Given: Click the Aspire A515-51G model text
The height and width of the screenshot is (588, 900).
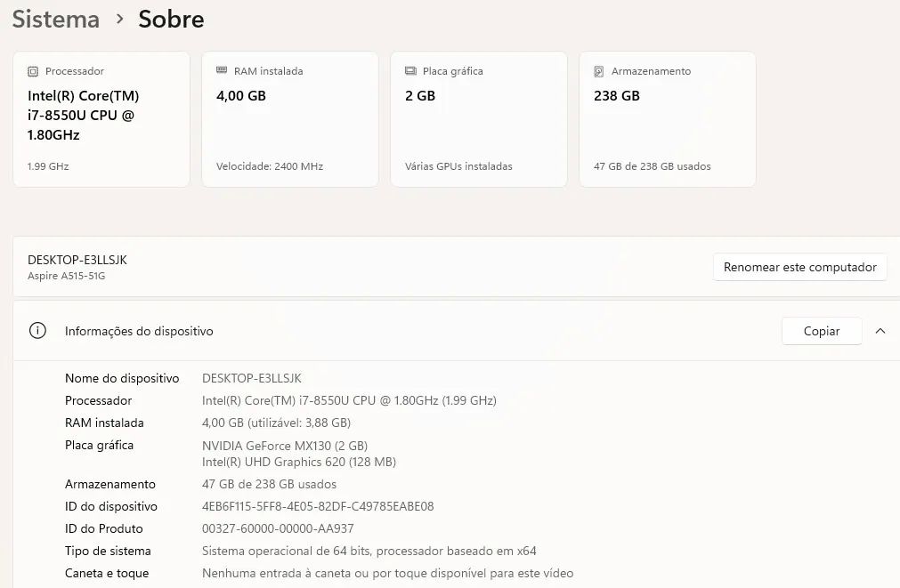Looking at the screenshot, I should (x=67, y=276).
